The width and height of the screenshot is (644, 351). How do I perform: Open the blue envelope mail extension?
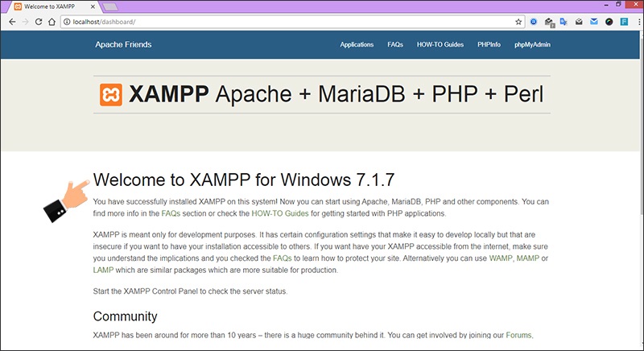(x=594, y=22)
